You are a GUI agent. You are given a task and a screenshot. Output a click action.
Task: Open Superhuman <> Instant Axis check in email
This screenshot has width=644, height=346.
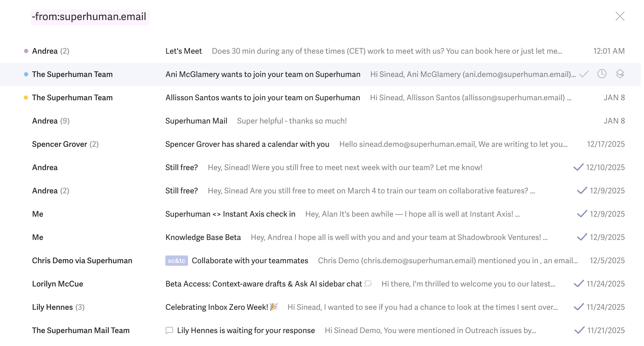[230, 214]
